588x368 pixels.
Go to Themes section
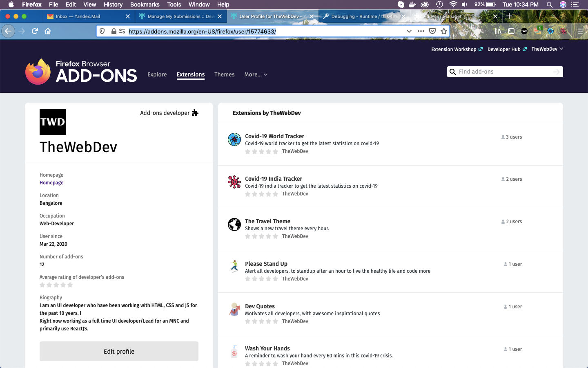(225, 74)
